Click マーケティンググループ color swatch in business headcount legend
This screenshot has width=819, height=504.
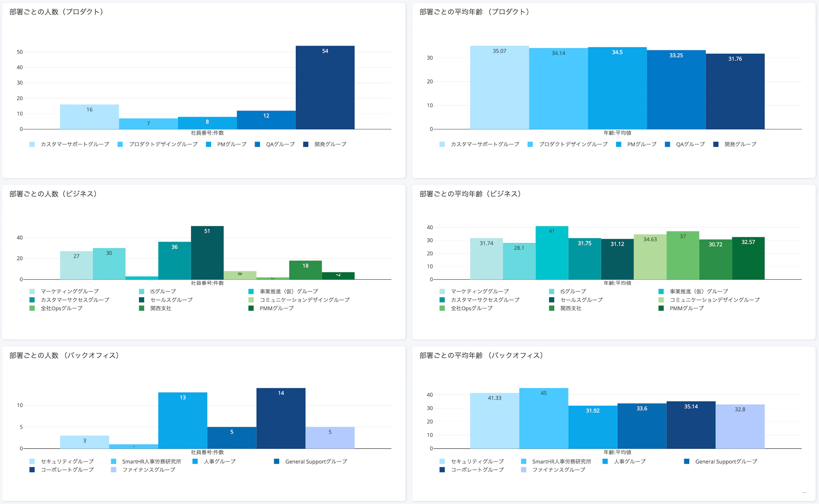pyautogui.click(x=32, y=292)
